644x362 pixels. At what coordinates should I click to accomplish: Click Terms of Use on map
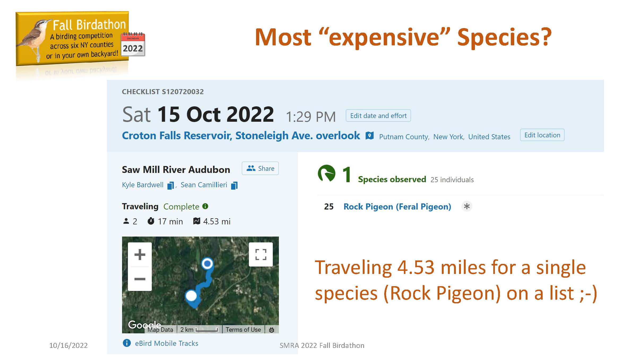click(243, 330)
